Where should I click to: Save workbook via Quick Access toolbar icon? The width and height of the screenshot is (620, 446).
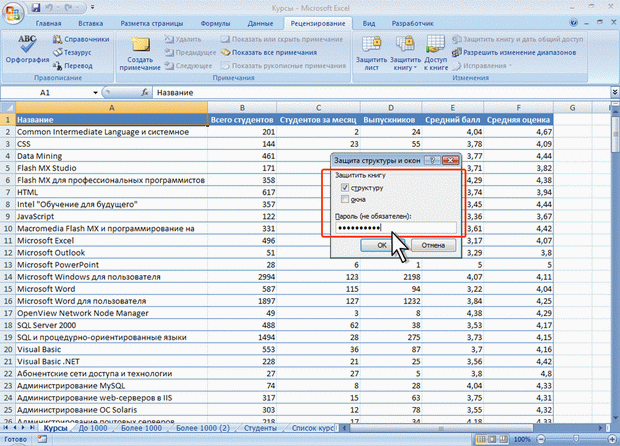[x=36, y=8]
